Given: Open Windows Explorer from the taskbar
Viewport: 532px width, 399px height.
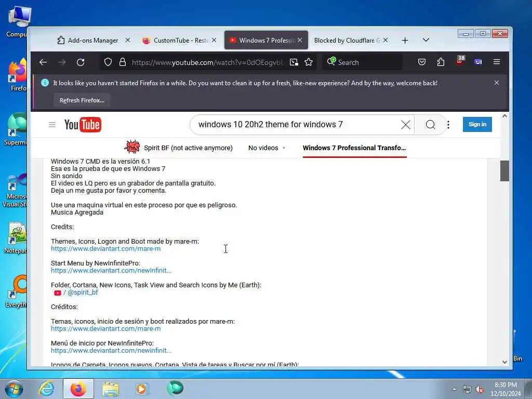Looking at the screenshot, I should coord(111,389).
